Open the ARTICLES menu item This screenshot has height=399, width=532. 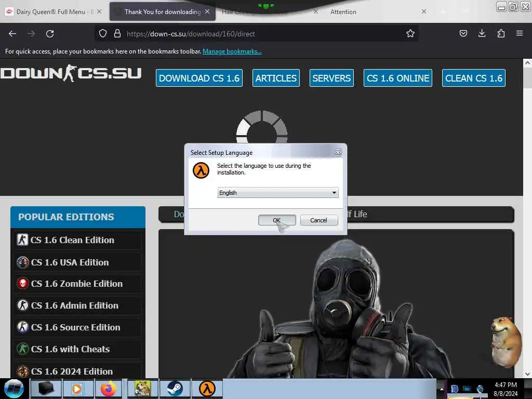click(276, 78)
